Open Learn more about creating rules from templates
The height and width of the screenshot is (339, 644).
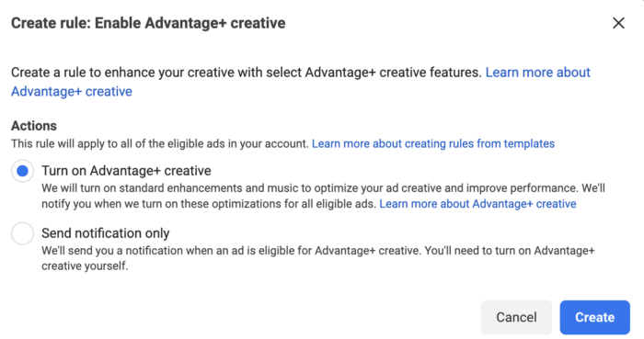click(433, 144)
